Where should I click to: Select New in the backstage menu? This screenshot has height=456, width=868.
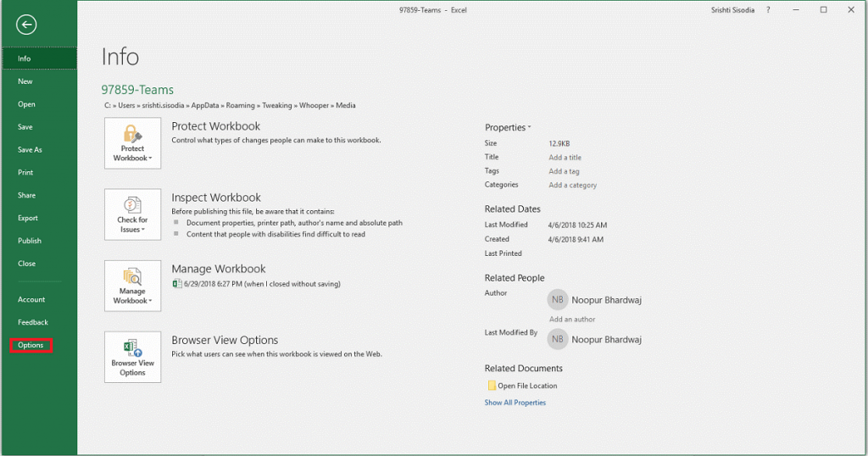(25, 81)
